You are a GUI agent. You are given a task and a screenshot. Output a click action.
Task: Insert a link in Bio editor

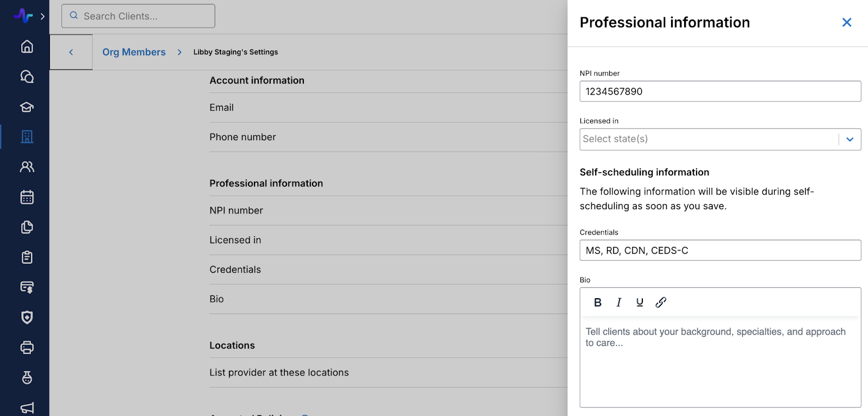coord(661,302)
